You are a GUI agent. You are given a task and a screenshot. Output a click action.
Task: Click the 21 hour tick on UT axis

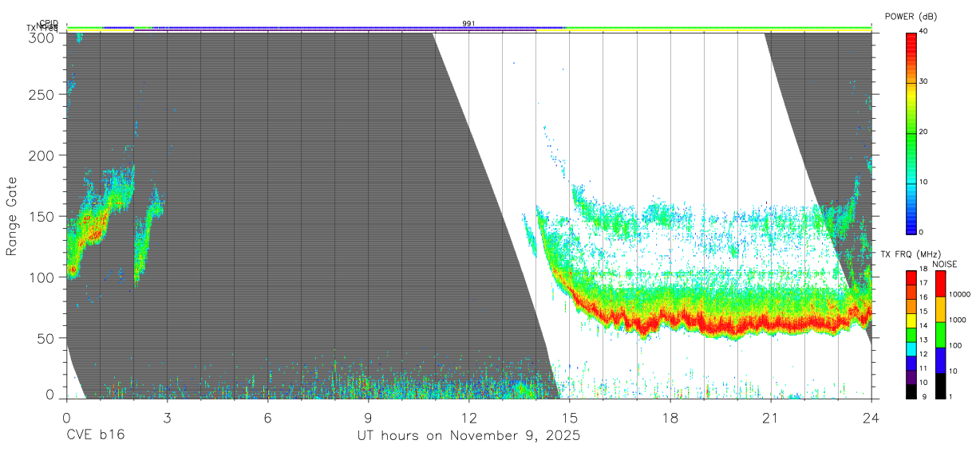click(x=771, y=417)
